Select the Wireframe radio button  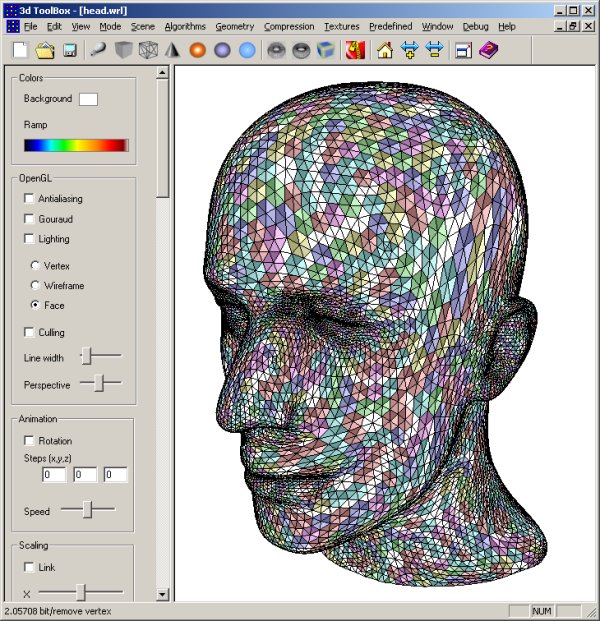click(x=36, y=285)
